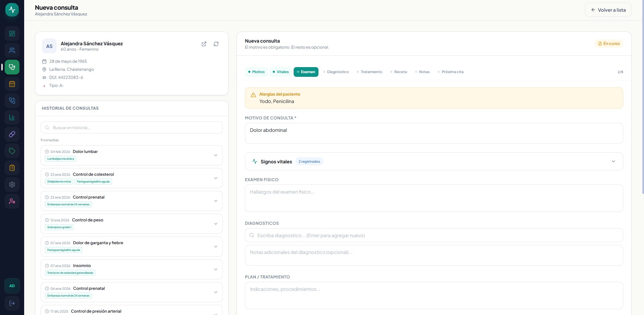Click the Volver a lista button
This screenshot has height=315, width=644.
tap(608, 10)
